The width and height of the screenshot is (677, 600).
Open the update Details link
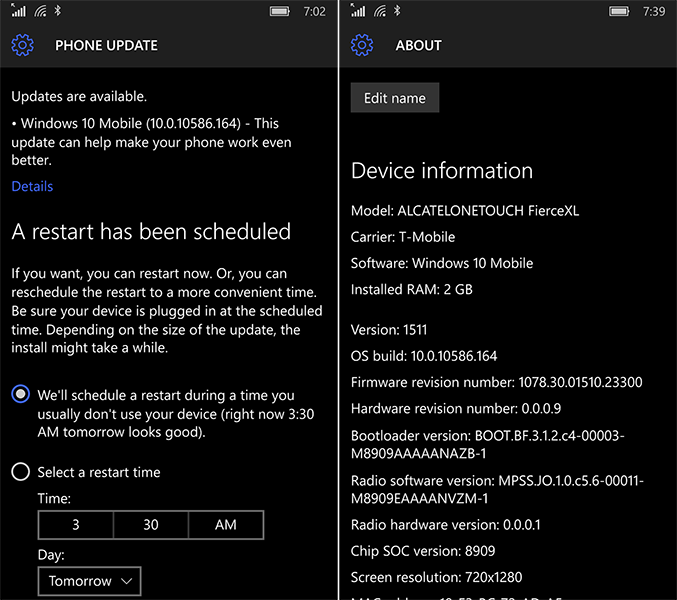(x=32, y=186)
